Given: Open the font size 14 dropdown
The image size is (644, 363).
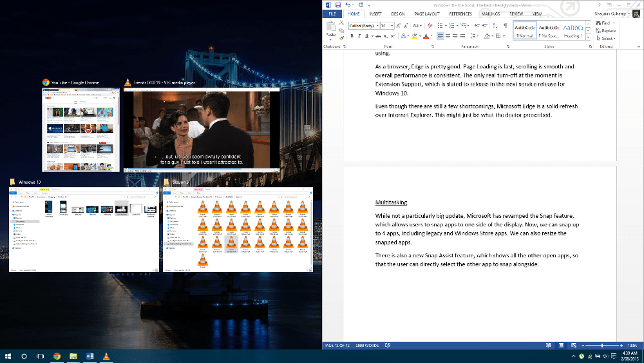Looking at the screenshot, I should tap(392, 26).
